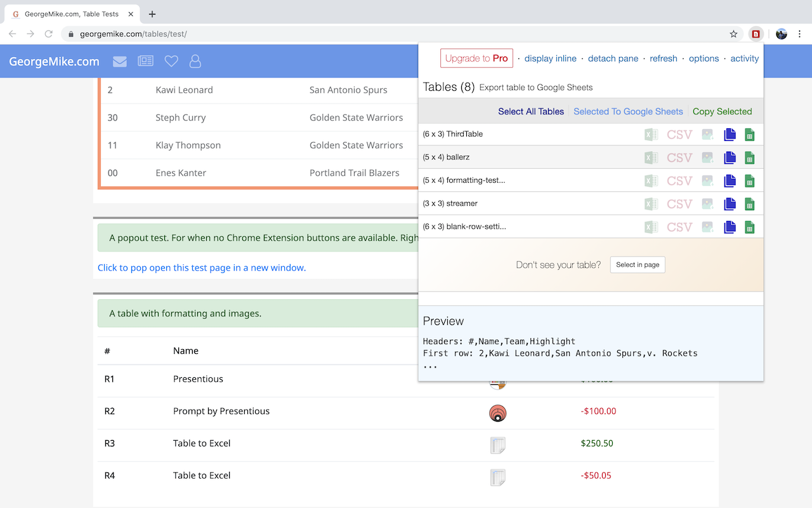Choose Select All Tables
The height and width of the screenshot is (508, 812).
coord(530,112)
